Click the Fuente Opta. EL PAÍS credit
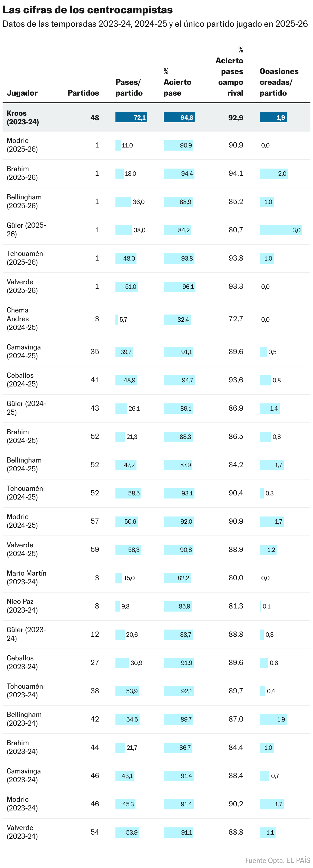The height and width of the screenshot is (868, 313). (278, 860)
